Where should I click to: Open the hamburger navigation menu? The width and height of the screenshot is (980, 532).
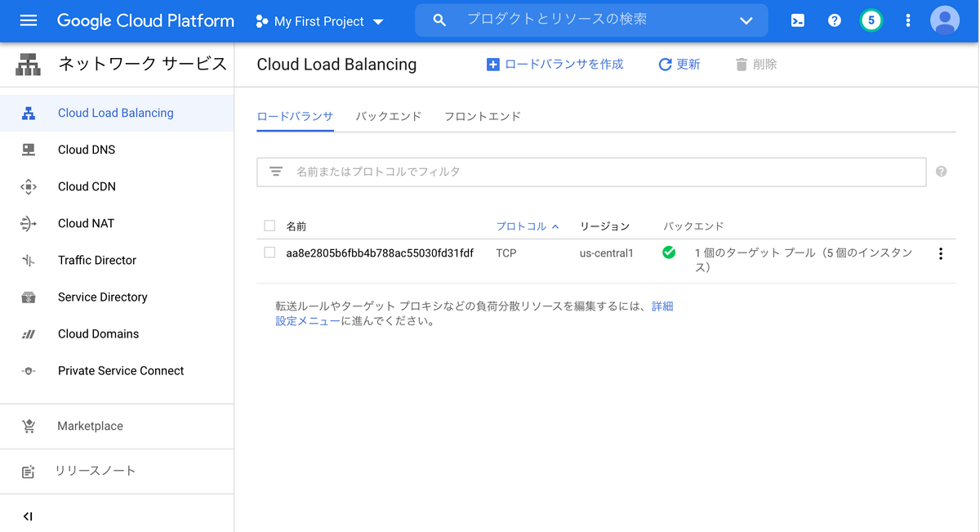(29, 21)
